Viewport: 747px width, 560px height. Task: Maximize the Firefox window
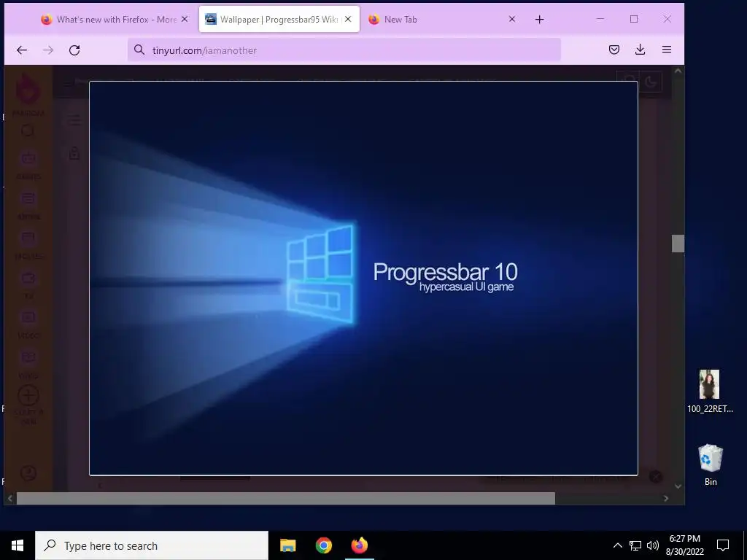634,19
